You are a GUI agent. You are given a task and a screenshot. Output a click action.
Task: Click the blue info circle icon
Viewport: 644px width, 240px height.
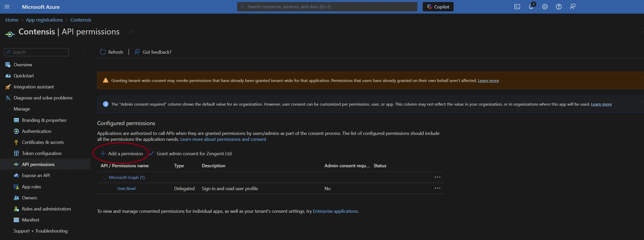click(x=105, y=104)
